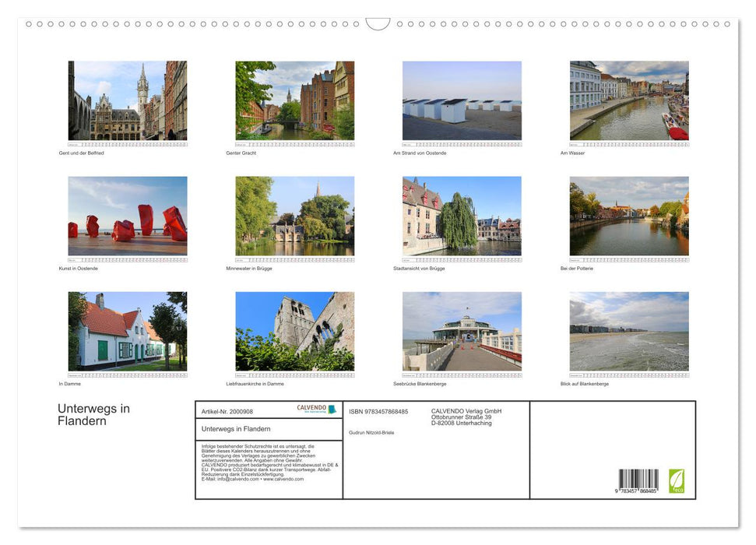This screenshot has width=756, height=545.
Task: Select the ISBN 9783457868485 text
Action: pos(378,411)
